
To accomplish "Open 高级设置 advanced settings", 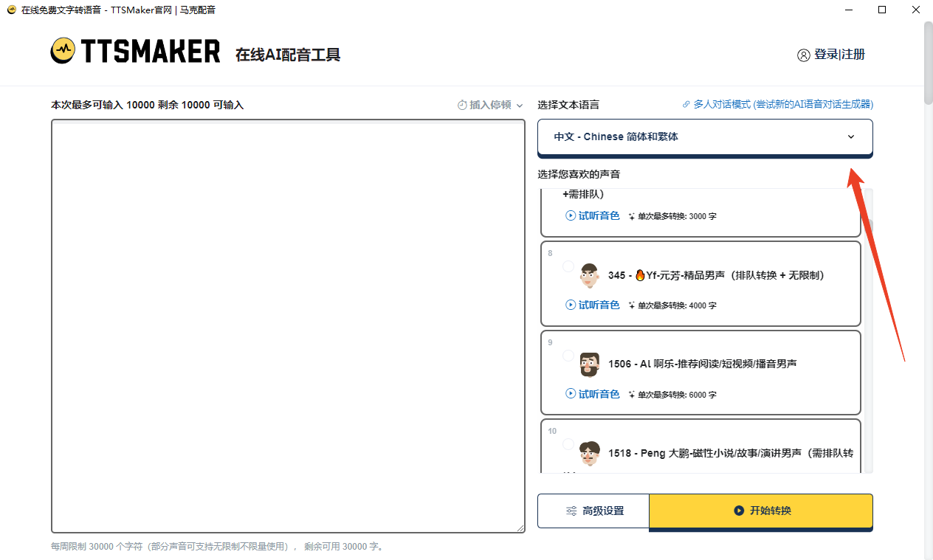I will (x=593, y=511).
